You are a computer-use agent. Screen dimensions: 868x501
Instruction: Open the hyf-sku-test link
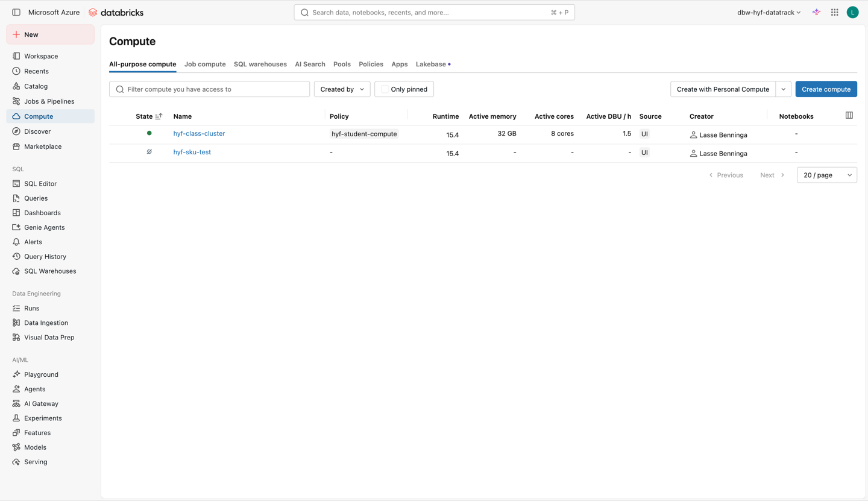(x=192, y=152)
